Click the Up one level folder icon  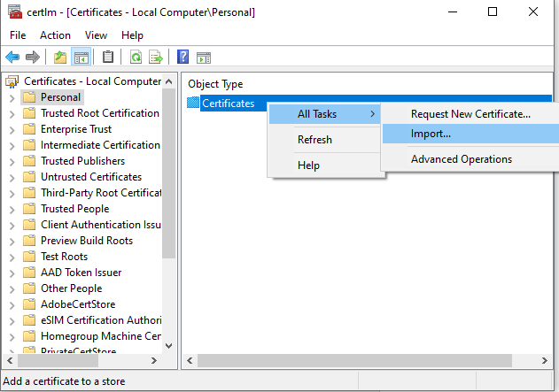pyautogui.click(x=60, y=57)
